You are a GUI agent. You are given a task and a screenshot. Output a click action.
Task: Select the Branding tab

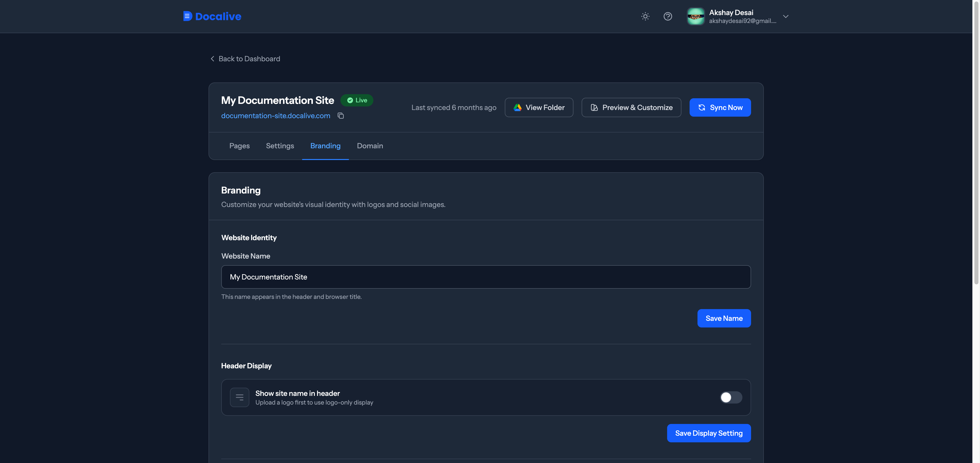click(325, 146)
